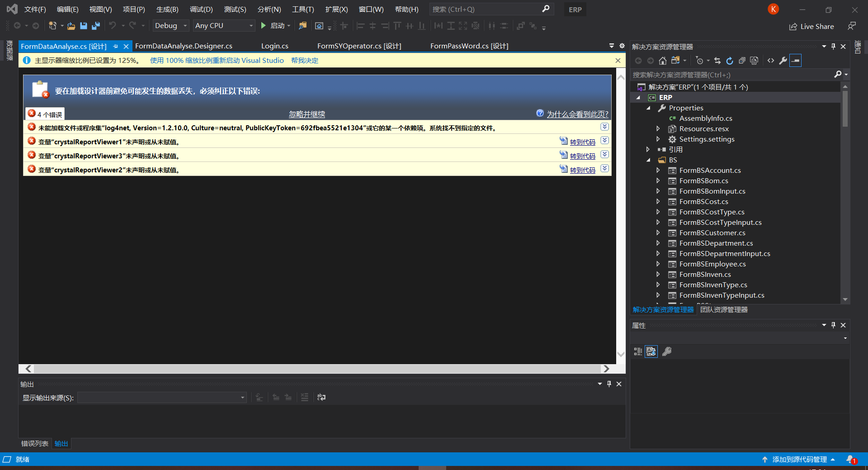Viewport: 868px width, 470px height.
Task: Click the 帮我决定 link
Action: click(305, 61)
